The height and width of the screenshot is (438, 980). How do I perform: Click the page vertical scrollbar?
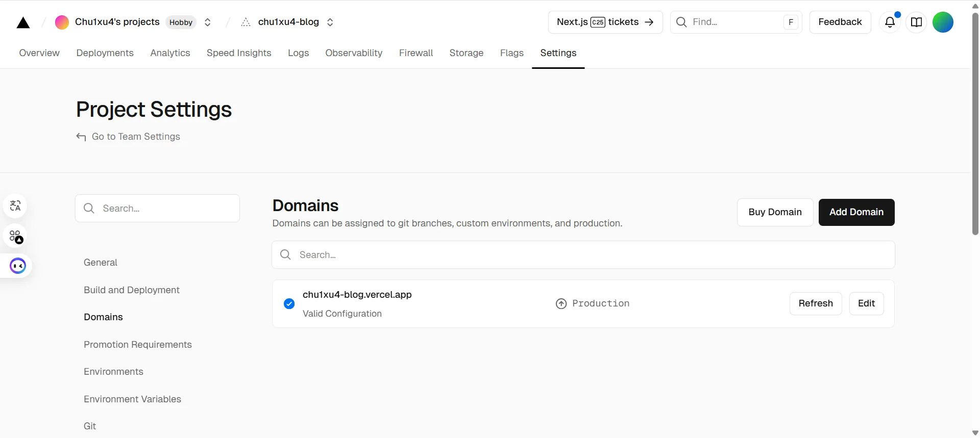(x=975, y=122)
